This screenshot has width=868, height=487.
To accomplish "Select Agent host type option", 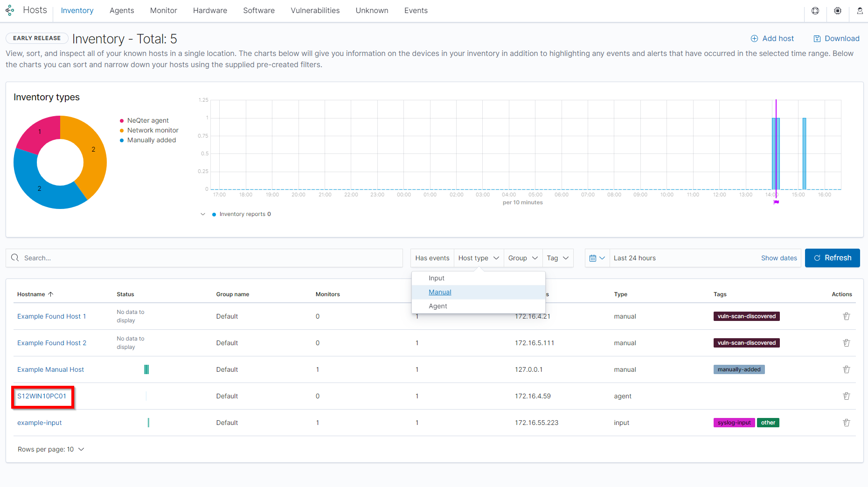I will point(479,306).
